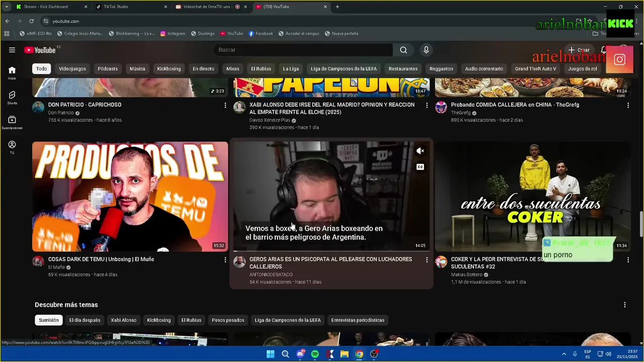Open a new Chrome tab

(337, 7)
